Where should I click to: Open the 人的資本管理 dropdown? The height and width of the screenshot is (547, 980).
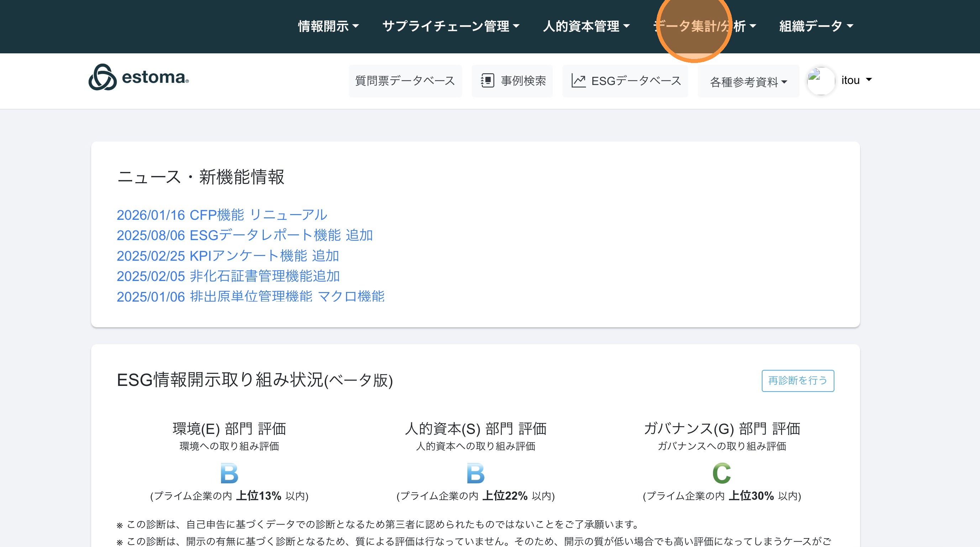(586, 26)
